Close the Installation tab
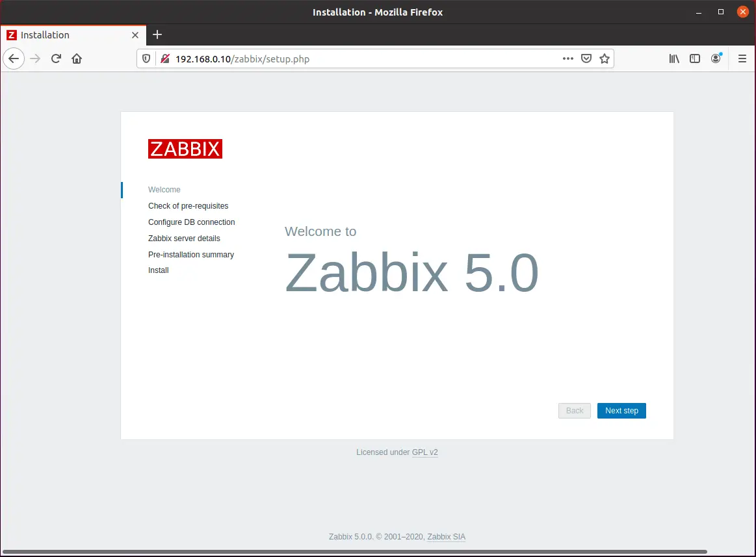 (x=135, y=35)
